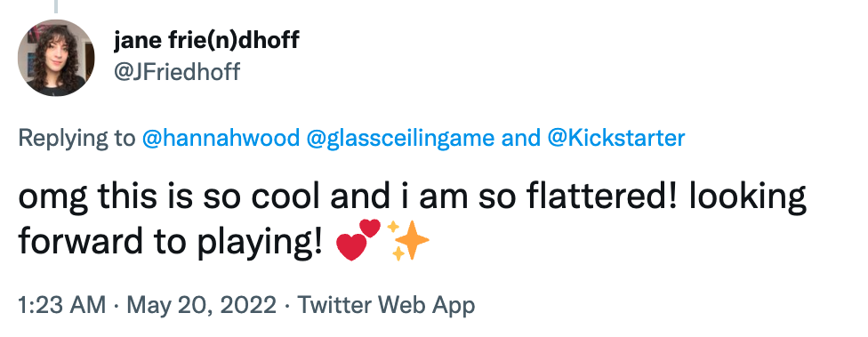The width and height of the screenshot is (868, 337).
Task: Click the display name jane frie(n)dhoff
Action: point(206,40)
